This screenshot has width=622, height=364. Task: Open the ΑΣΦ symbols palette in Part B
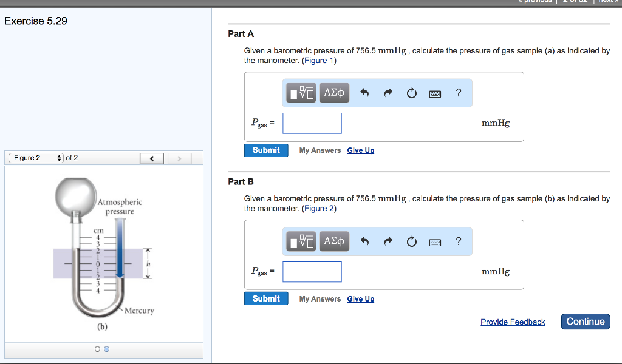(333, 241)
